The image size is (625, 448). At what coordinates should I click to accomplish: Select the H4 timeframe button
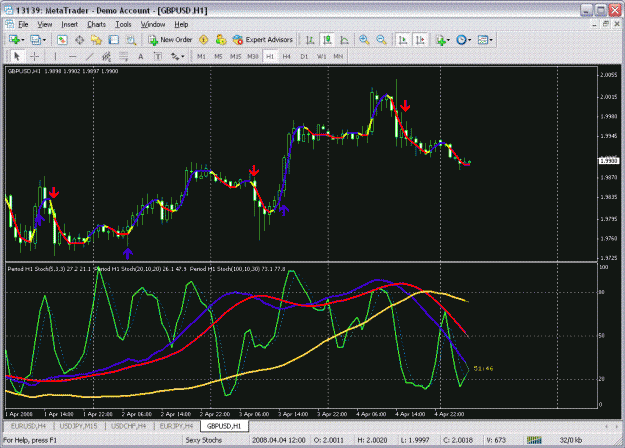click(287, 57)
